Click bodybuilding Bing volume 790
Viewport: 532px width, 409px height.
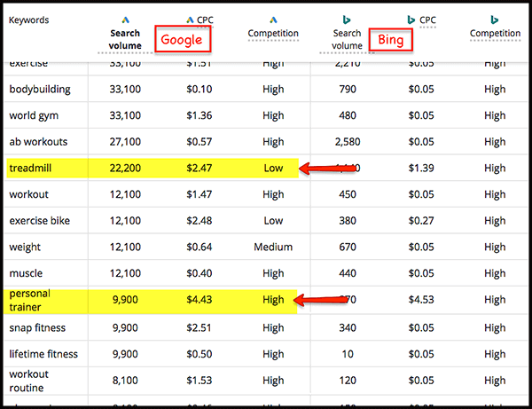tap(348, 90)
